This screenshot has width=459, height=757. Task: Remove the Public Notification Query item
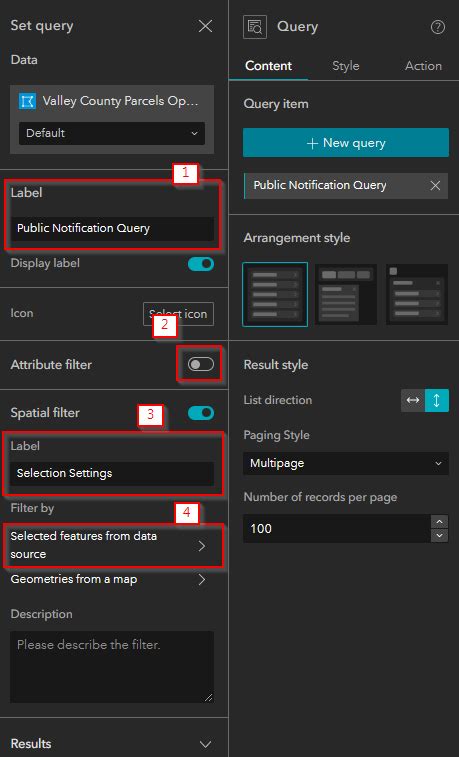point(435,185)
